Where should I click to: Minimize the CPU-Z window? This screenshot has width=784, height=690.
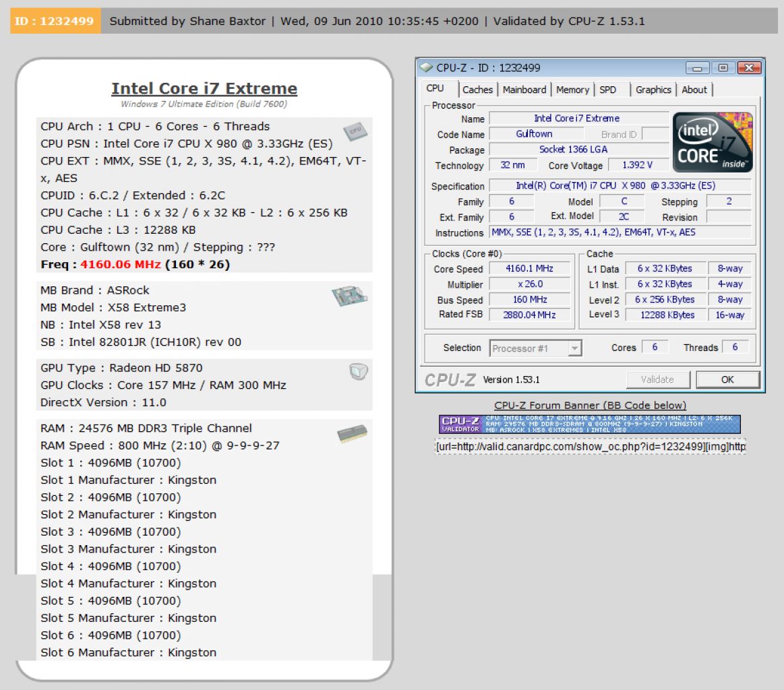pos(698,67)
